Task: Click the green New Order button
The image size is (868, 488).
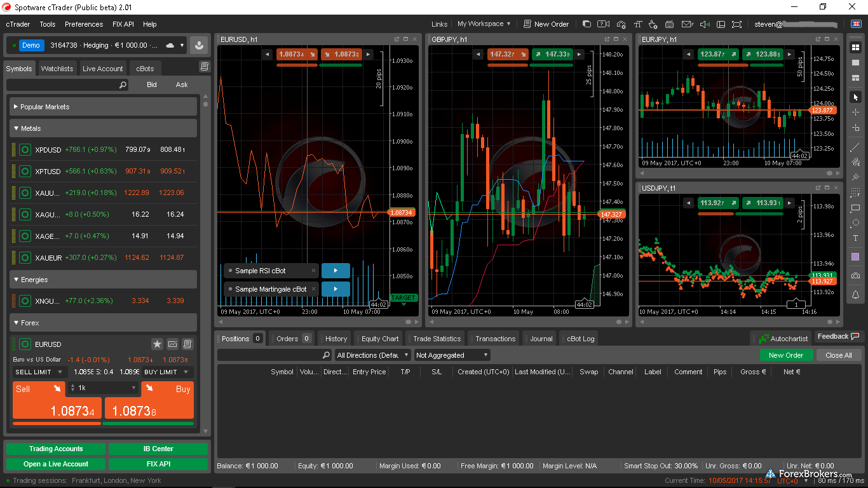Action: click(x=786, y=355)
